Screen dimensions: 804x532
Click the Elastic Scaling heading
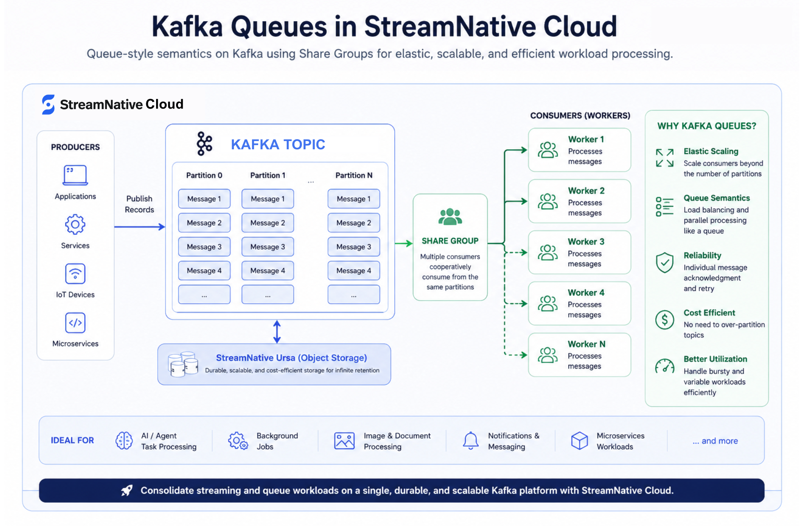click(711, 151)
